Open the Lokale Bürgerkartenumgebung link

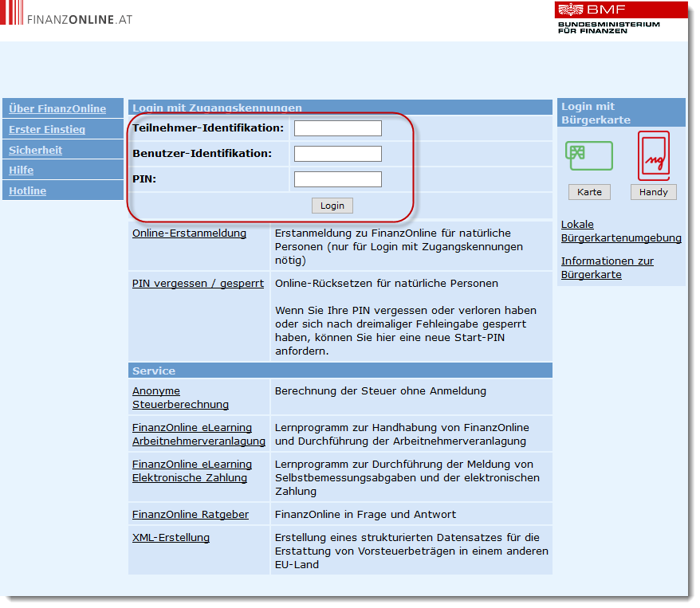[620, 231]
